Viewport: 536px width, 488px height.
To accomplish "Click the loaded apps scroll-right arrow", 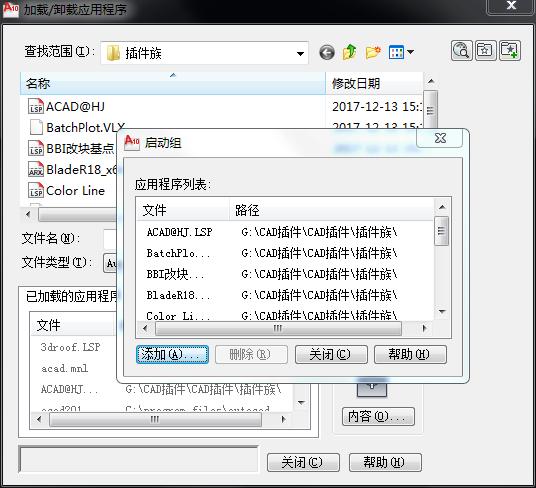I will (283, 419).
